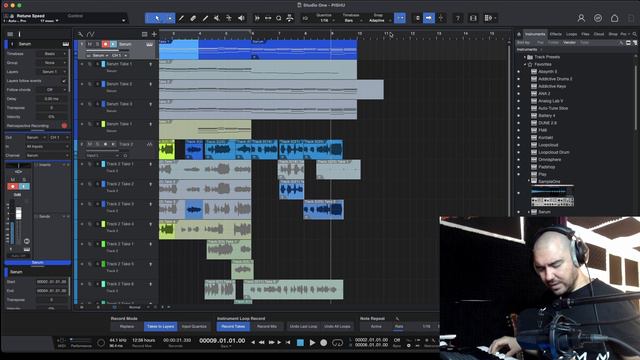Viewport: 640px width, 360px height.
Task: Open the inspector Group dropdown
Action: 51,62
